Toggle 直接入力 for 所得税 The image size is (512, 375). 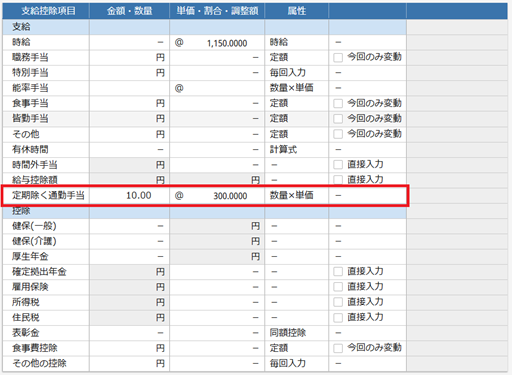pos(338,302)
